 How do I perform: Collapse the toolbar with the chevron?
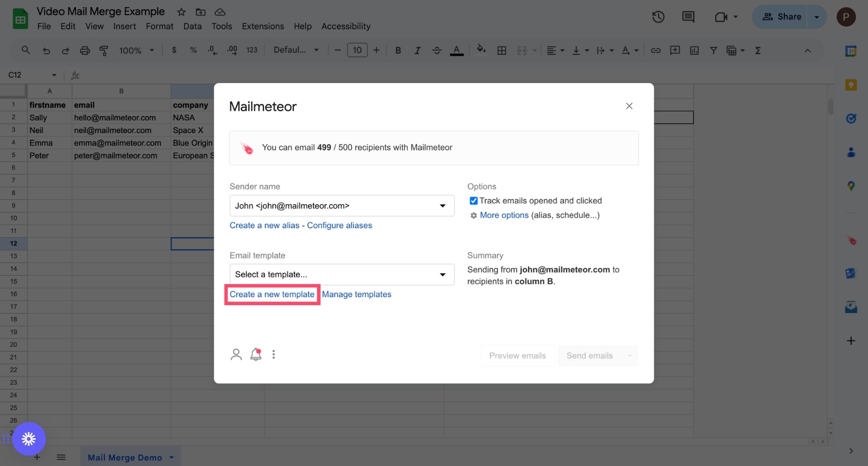click(x=807, y=50)
